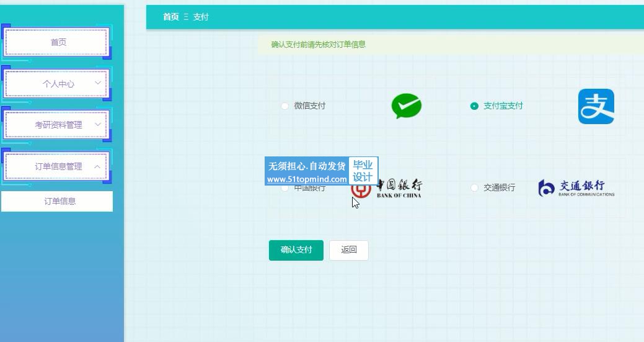Open the 订单信息管理 sidebar menu
Screen dimensions: 644x342
click(x=56, y=166)
